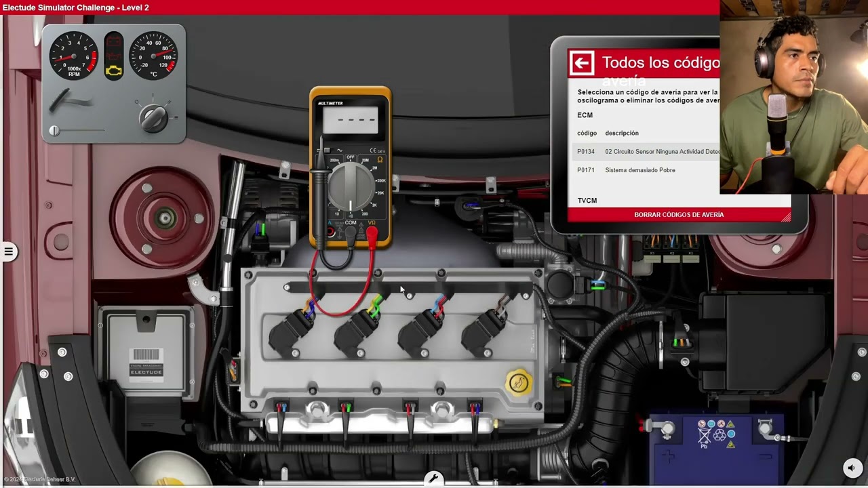Viewport: 868px width, 488px height.
Task: Click BORRAR CÓDIGOS DE AVERÍA button
Action: tap(679, 215)
